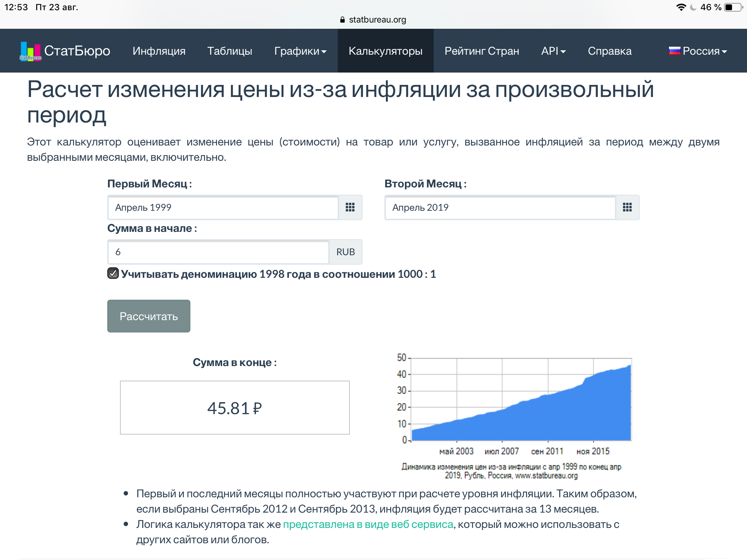Viewport: 747px width, 560px height.
Task: Click the Сумма в начале amount field
Action: [x=218, y=252]
